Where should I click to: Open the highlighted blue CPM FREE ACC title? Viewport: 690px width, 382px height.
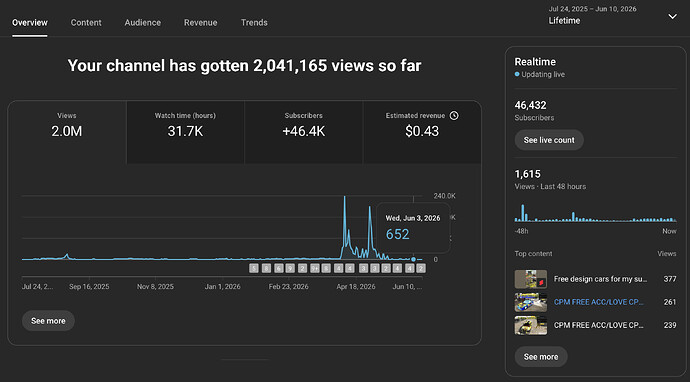(x=598, y=302)
